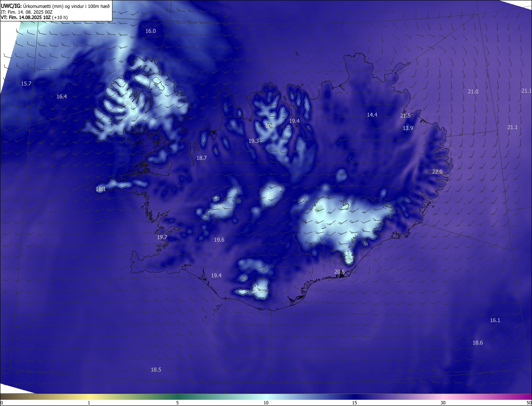The image size is (532, 406).
Task: Click the 14.4 value label
Action: point(372,115)
